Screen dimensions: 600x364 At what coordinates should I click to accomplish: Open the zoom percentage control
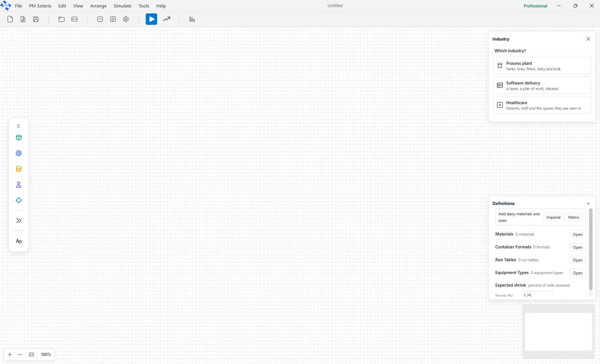pos(46,355)
